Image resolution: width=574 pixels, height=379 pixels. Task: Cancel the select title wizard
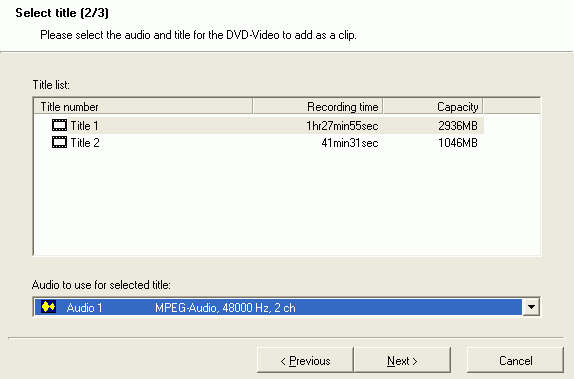(515, 360)
